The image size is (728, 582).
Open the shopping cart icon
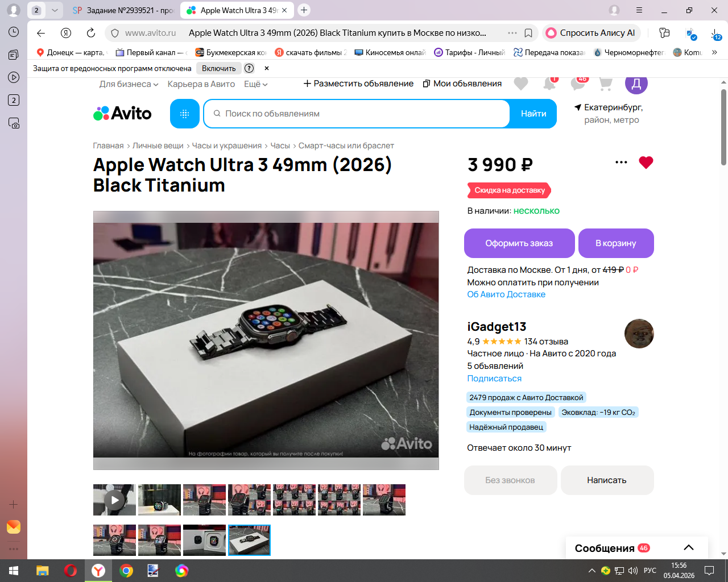tap(606, 84)
